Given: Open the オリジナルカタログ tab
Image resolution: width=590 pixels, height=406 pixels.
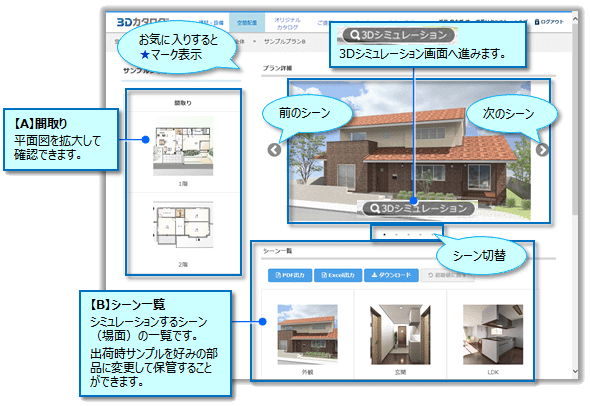Looking at the screenshot, I should click(287, 23).
